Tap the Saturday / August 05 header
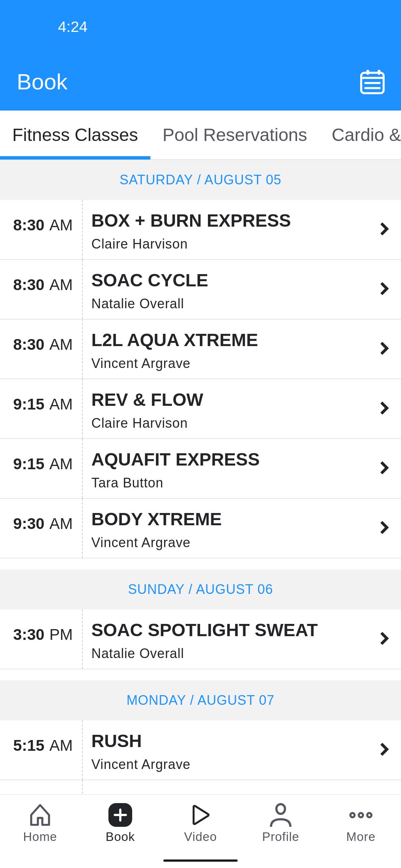Screen dimensions: 401x868 coord(200,180)
